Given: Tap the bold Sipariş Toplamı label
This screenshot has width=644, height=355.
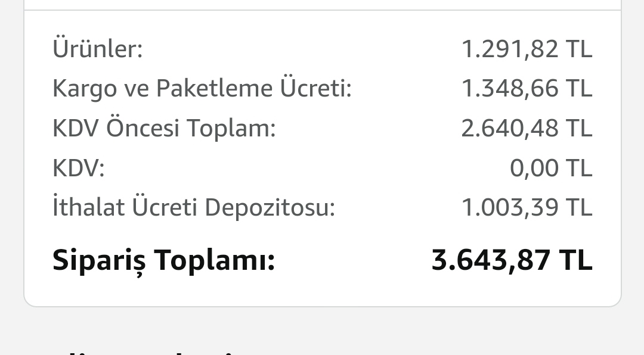Looking at the screenshot, I should pyautogui.click(x=164, y=260).
